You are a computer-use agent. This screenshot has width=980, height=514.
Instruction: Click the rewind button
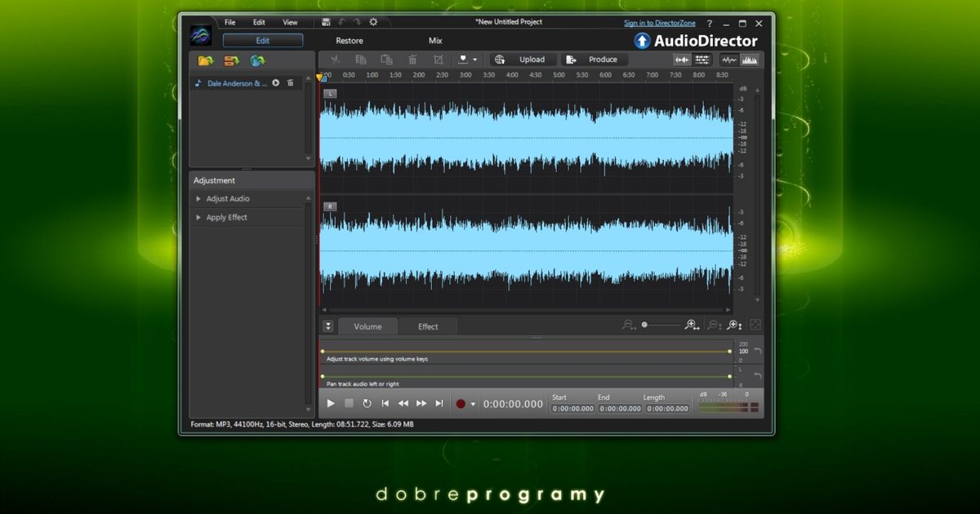403,403
